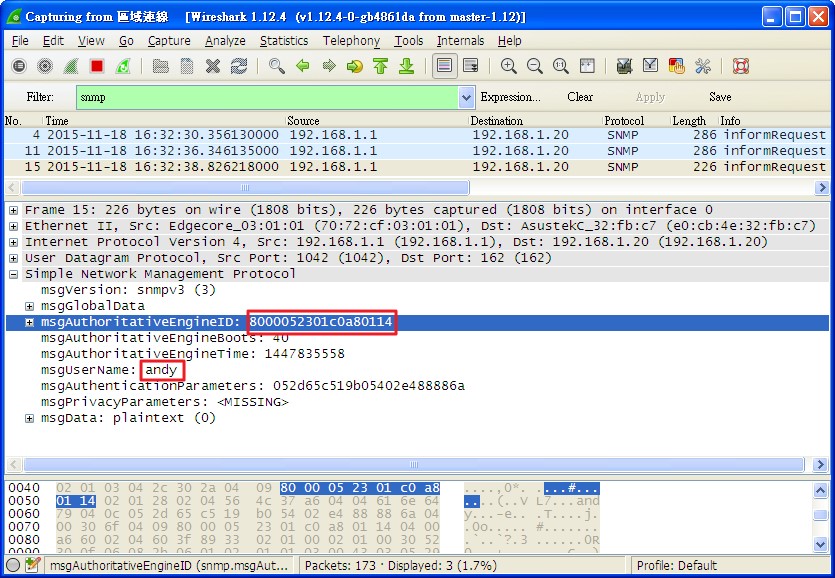Go to a specific packet number
The height and width of the screenshot is (578, 835).
click(355, 66)
